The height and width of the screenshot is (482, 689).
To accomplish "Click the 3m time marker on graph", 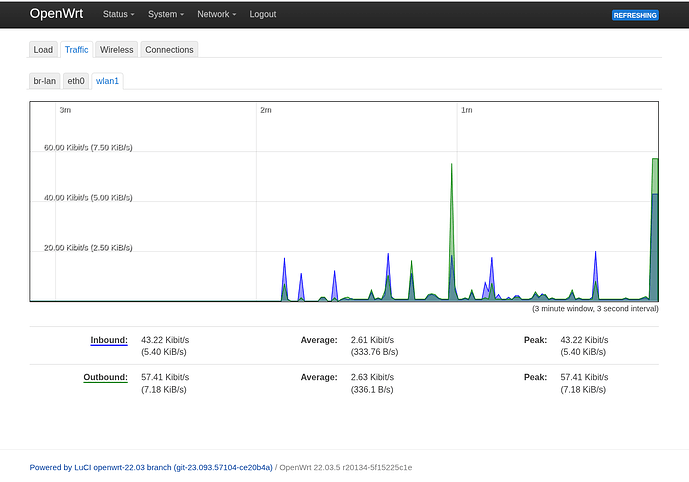I will (65, 109).
